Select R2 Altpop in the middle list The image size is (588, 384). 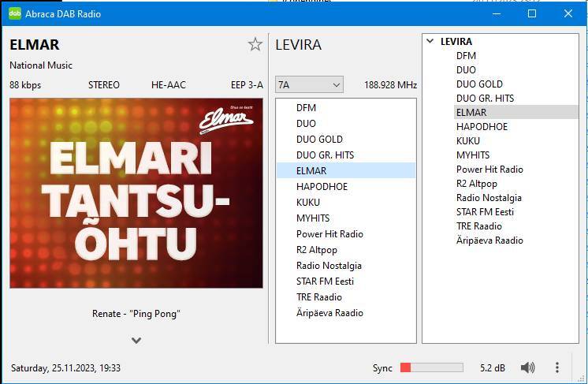coord(346,250)
